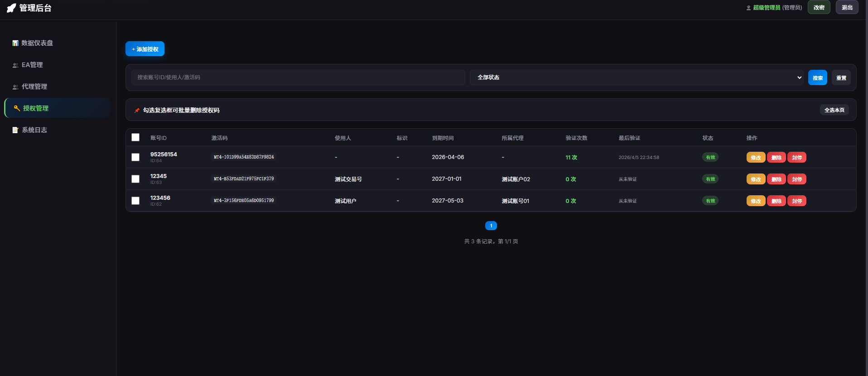Click the rocket logo icon beside 管理后台
The width and height of the screenshot is (868, 376).
tap(11, 8)
